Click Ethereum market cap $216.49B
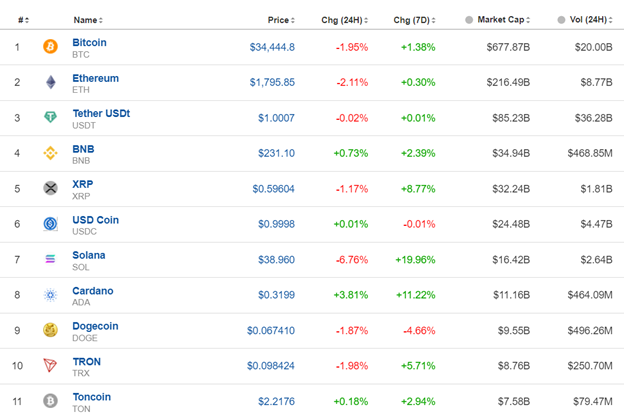The image size is (624, 416). pos(508,82)
